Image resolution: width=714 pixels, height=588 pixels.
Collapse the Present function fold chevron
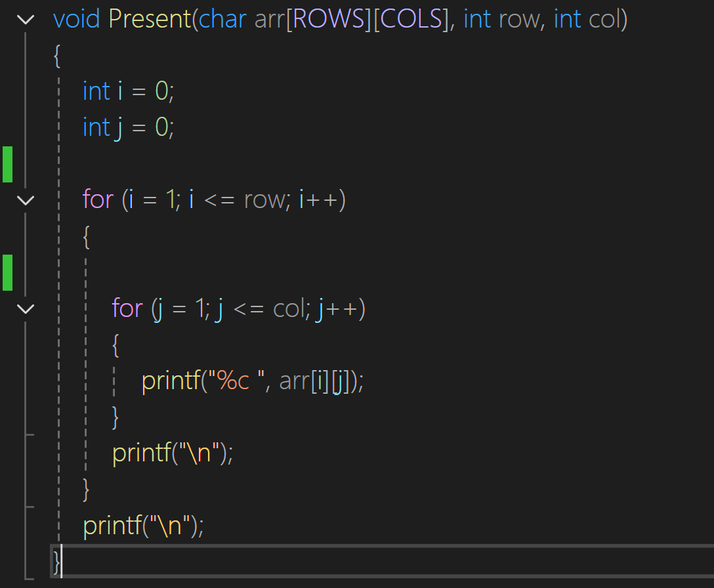[26, 20]
